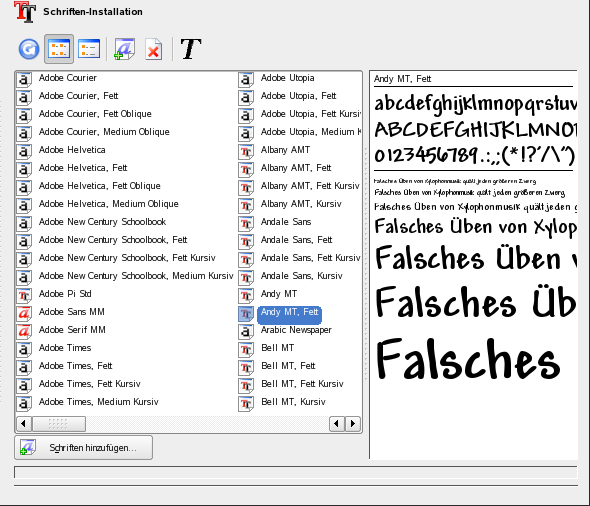Click the horizontal scrollbar thumb handle
The image size is (590, 506).
pyautogui.click(x=58, y=424)
